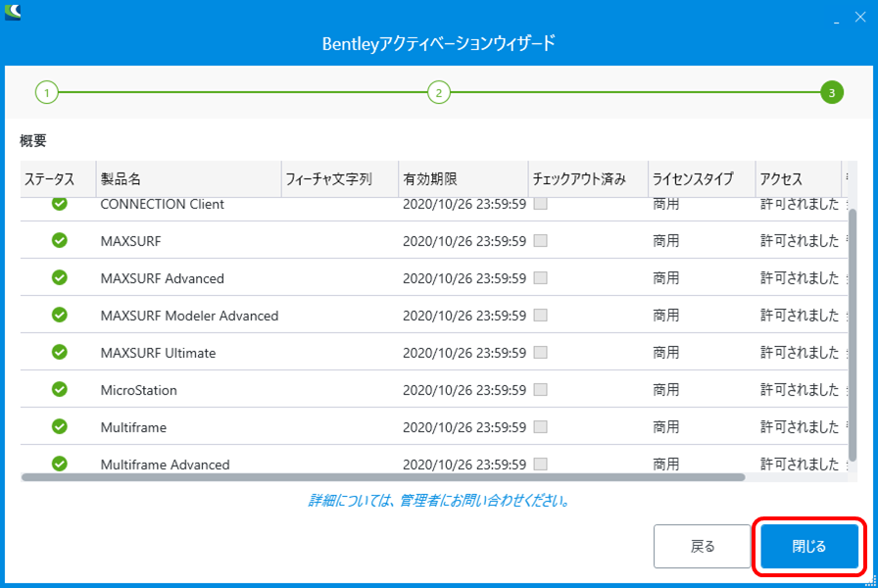Click the expiry date in MAXSURF Ultimate row
Image resolution: width=878 pixels, height=588 pixels.
tap(464, 353)
